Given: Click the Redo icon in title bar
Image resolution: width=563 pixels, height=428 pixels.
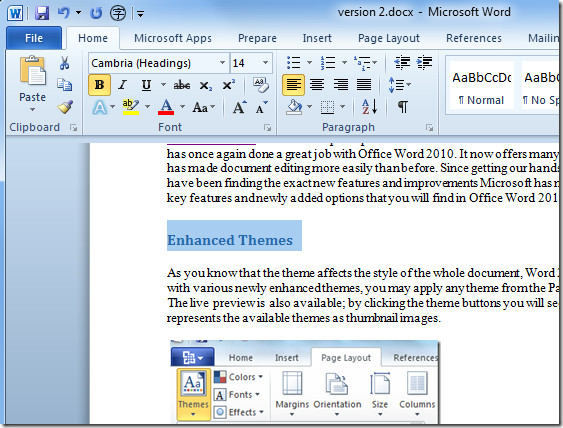Looking at the screenshot, I should (x=96, y=14).
